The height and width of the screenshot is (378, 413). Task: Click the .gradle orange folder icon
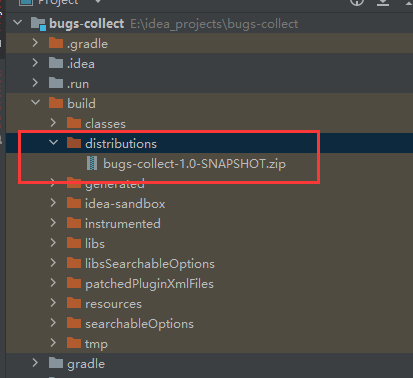click(56, 43)
